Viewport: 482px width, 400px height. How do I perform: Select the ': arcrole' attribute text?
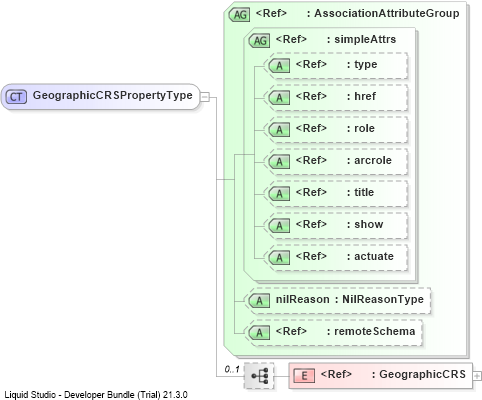click(369, 160)
